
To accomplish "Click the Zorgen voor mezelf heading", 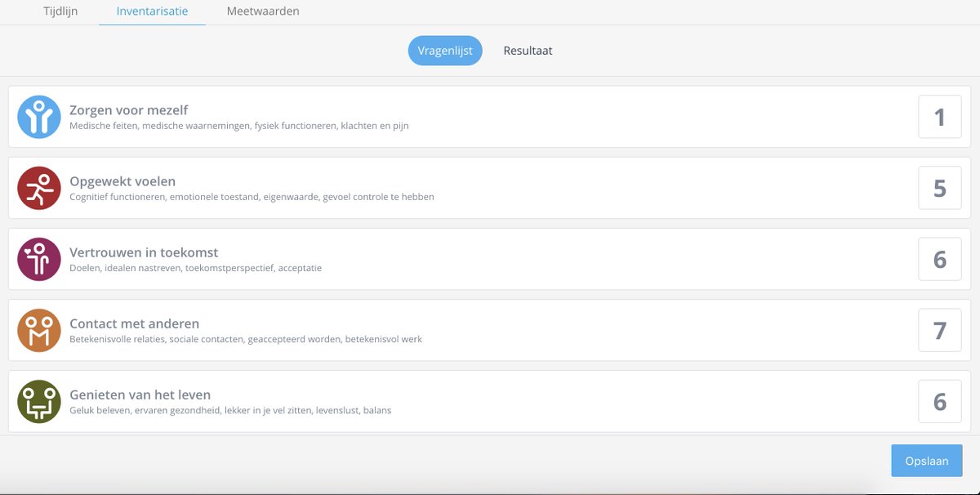I will pyautogui.click(x=129, y=110).
